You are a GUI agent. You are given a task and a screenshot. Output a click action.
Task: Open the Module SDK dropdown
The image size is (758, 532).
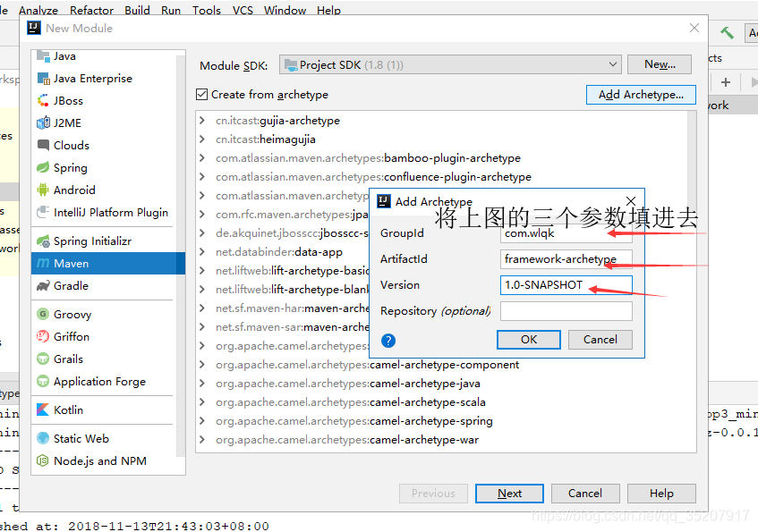(x=450, y=64)
